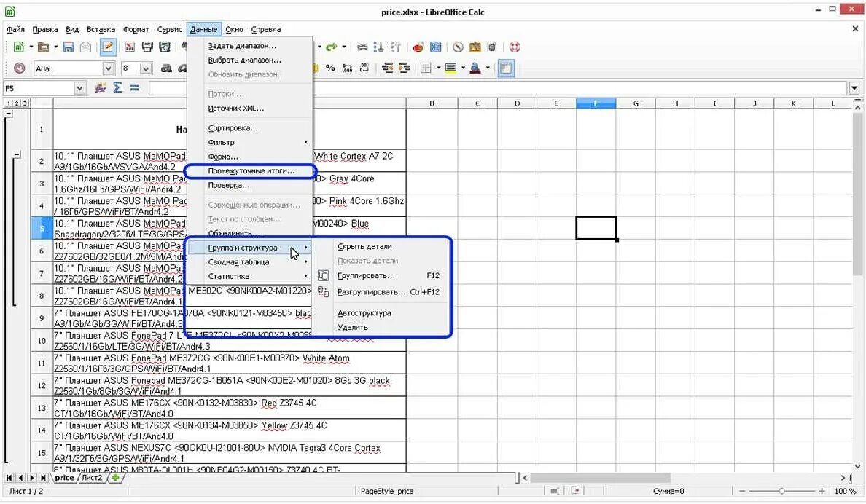Click the Borders icon
Viewport: 866px width, 504px height.
click(426, 68)
